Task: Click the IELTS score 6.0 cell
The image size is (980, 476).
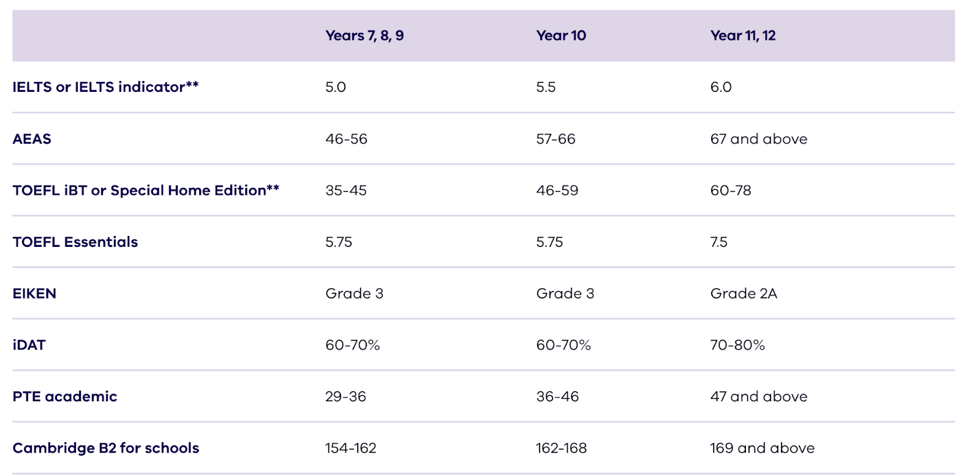Action: click(x=721, y=87)
